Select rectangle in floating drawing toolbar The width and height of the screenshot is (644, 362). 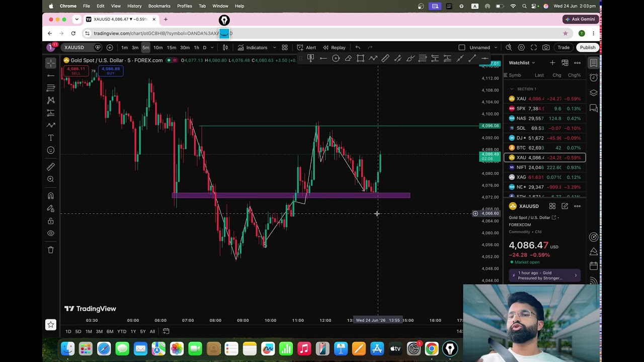coord(361,58)
